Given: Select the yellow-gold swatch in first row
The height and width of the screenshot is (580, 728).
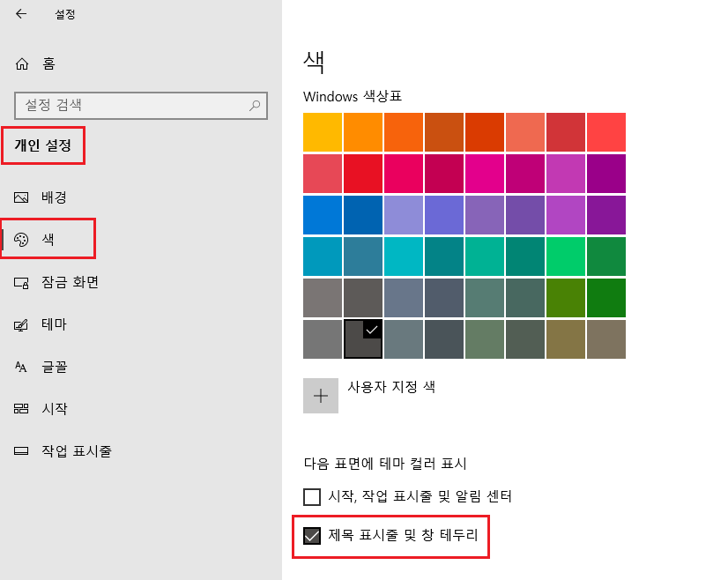Looking at the screenshot, I should coord(323,132).
